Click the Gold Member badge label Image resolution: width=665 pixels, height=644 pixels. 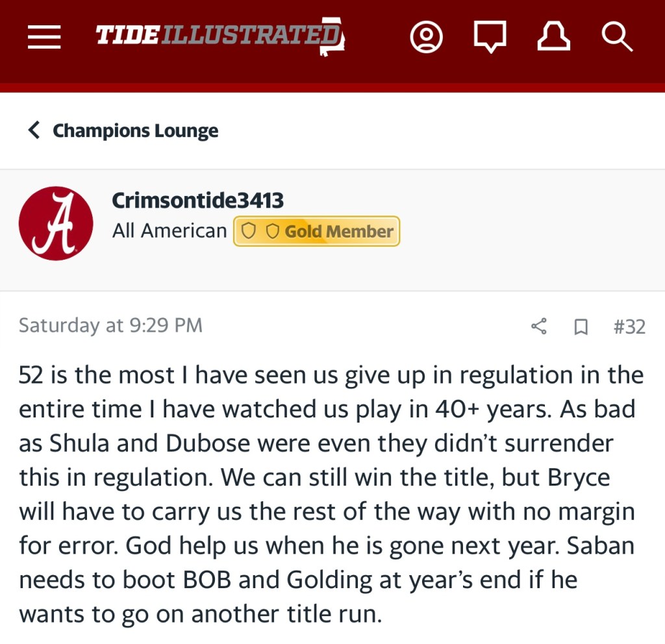pyautogui.click(x=339, y=231)
